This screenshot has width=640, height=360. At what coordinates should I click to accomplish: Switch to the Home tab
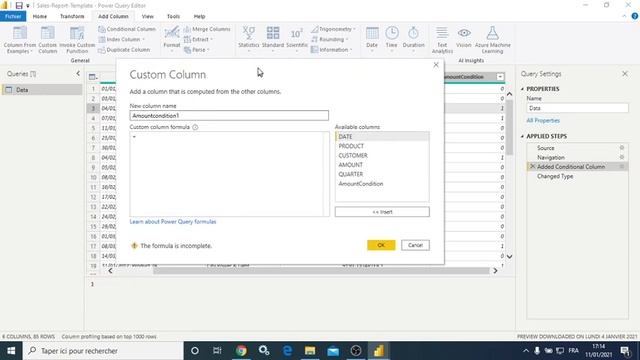[40, 16]
